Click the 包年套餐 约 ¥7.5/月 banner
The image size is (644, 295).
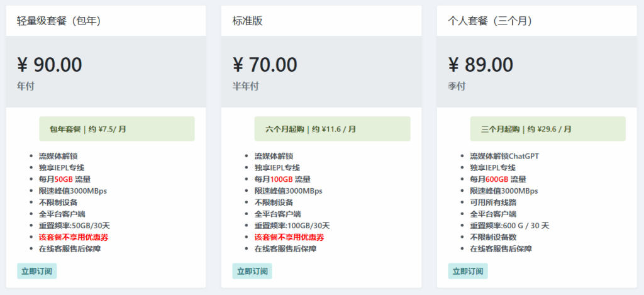tap(116, 128)
